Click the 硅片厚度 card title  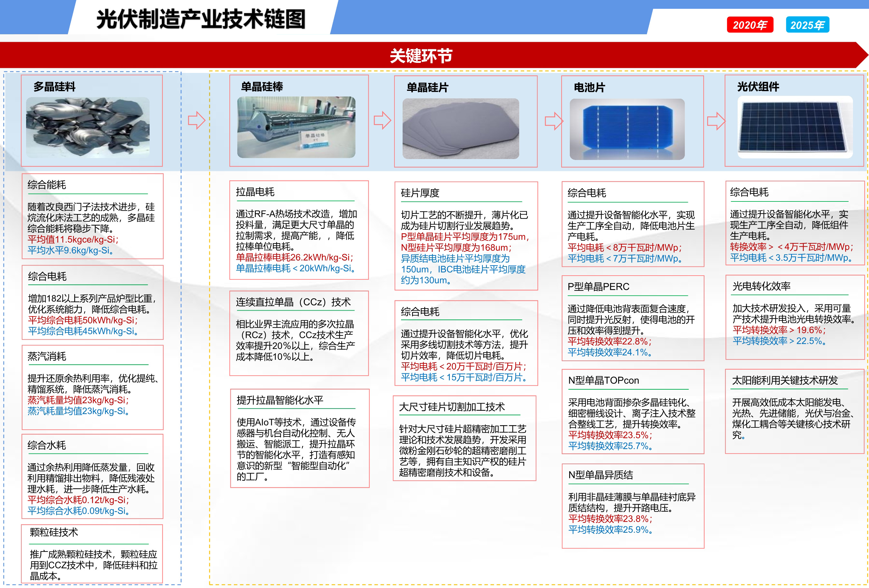[420, 193]
